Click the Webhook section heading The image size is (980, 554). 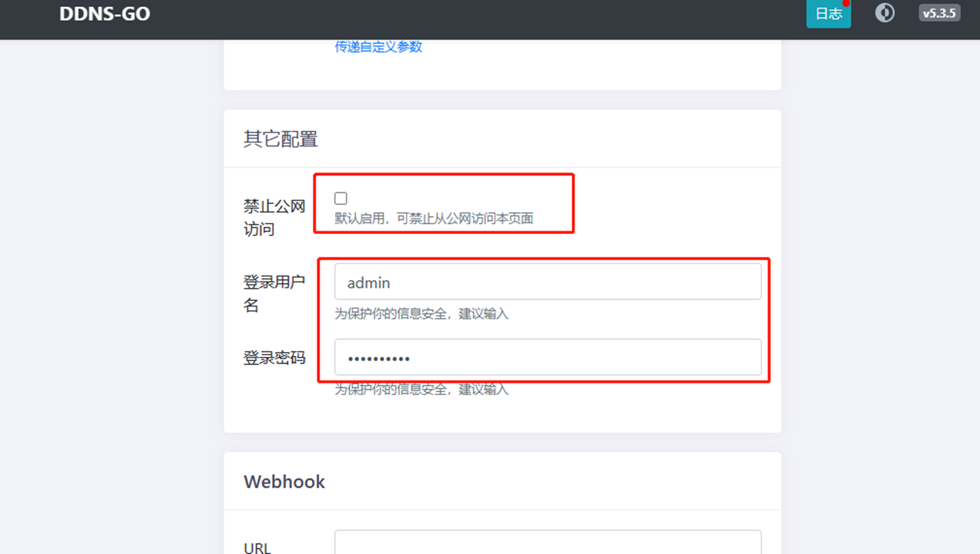[284, 482]
